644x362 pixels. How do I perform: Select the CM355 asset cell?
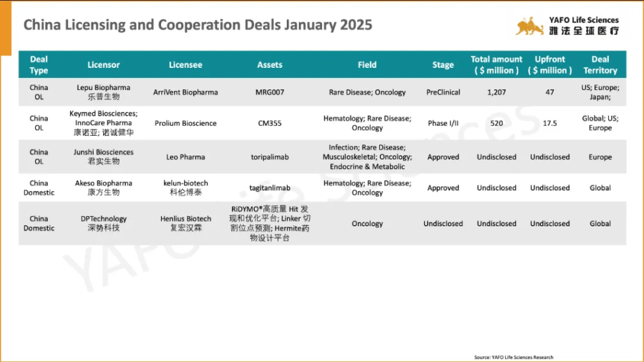(x=270, y=123)
